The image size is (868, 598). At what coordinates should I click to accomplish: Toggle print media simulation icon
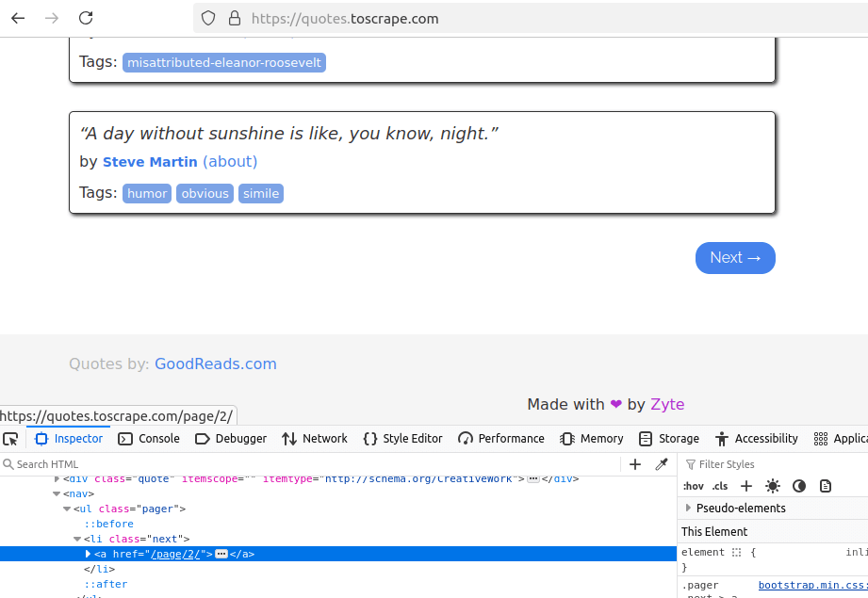click(x=826, y=486)
